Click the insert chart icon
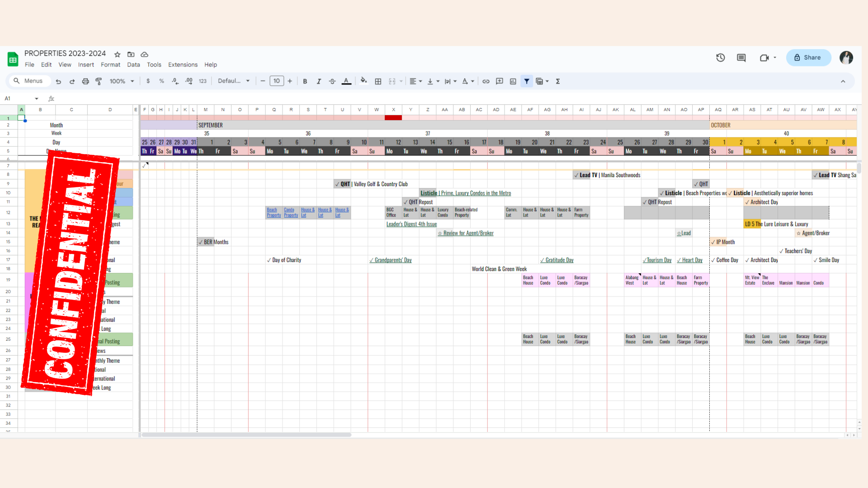The image size is (868, 488). (513, 81)
